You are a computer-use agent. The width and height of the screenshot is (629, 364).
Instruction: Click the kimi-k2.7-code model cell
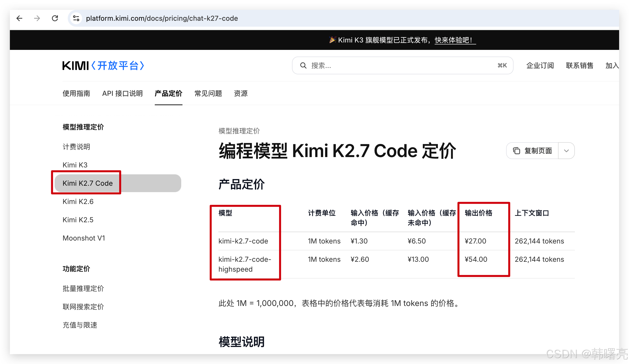tap(243, 241)
